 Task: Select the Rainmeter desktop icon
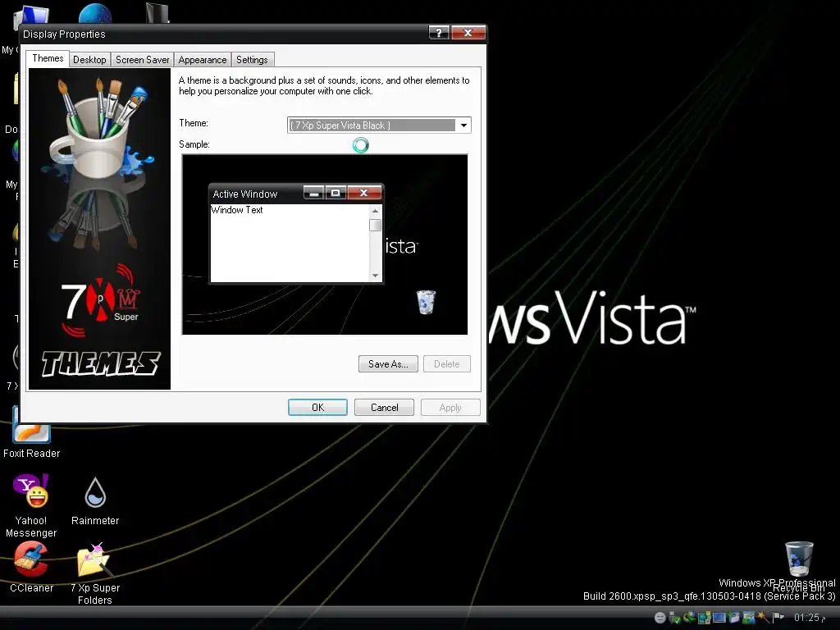pos(95,501)
